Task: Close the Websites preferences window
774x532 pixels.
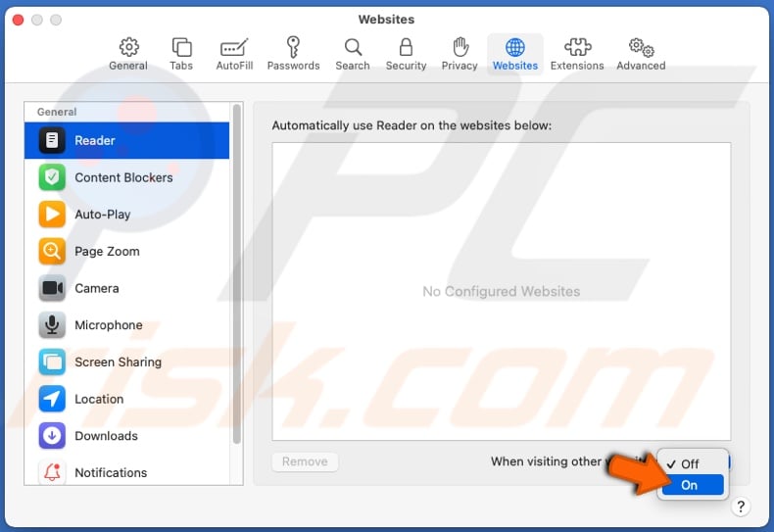Action: coord(19,20)
